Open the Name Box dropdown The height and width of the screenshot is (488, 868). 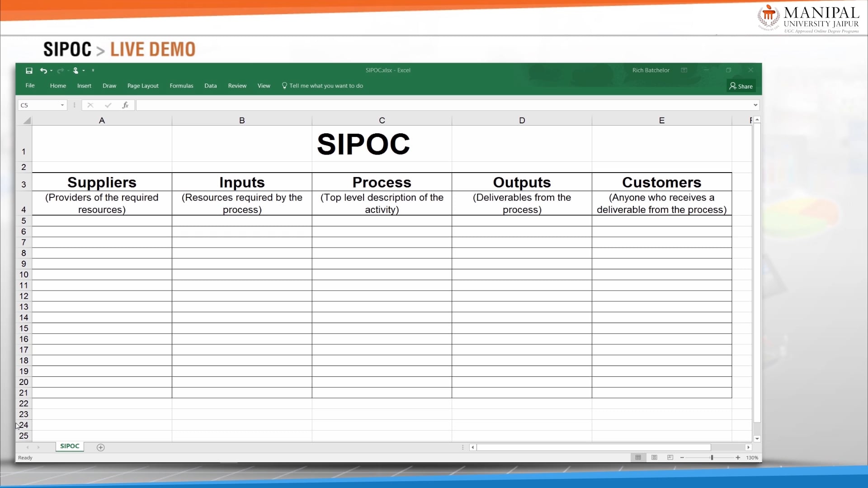(x=62, y=105)
